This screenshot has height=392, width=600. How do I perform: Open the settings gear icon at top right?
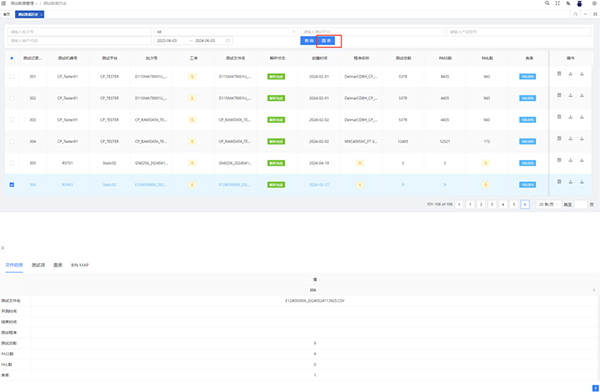(594, 3)
